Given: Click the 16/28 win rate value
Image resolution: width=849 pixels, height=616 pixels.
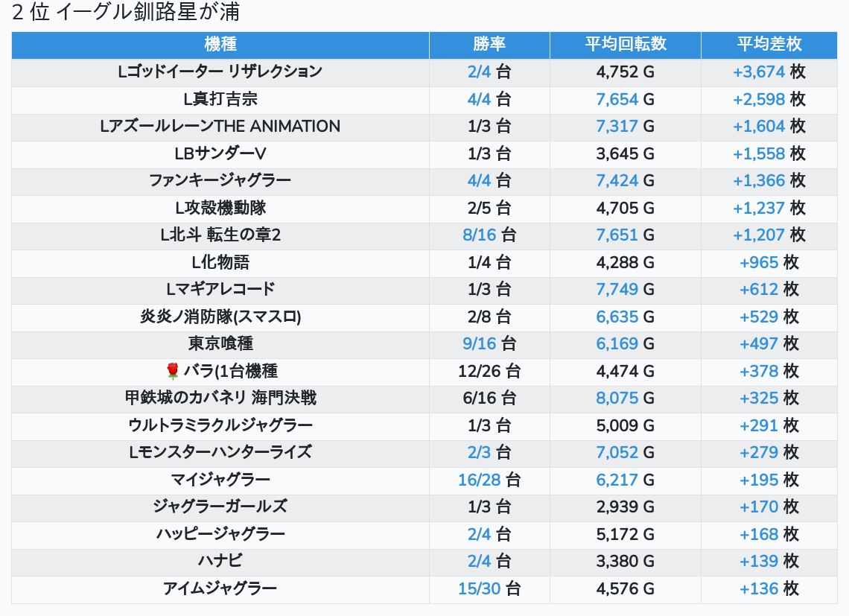Looking at the screenshot, I should (479, 480).
